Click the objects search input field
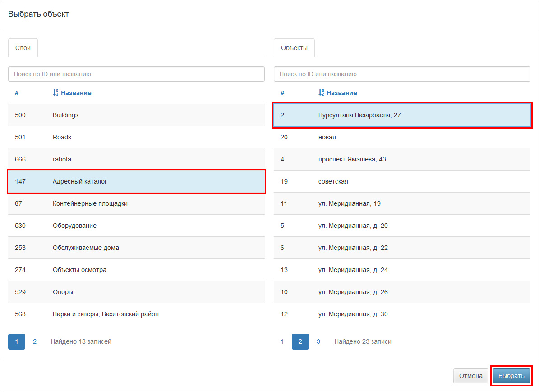This screenshot has width=539, height=392. 401,74
